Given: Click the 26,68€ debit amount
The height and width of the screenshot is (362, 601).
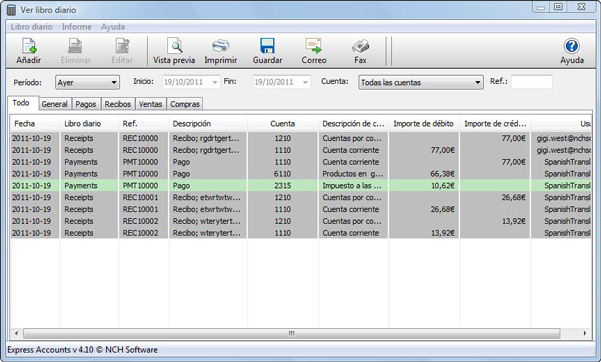Looking at the screenshot, I should tap(442, 209).
